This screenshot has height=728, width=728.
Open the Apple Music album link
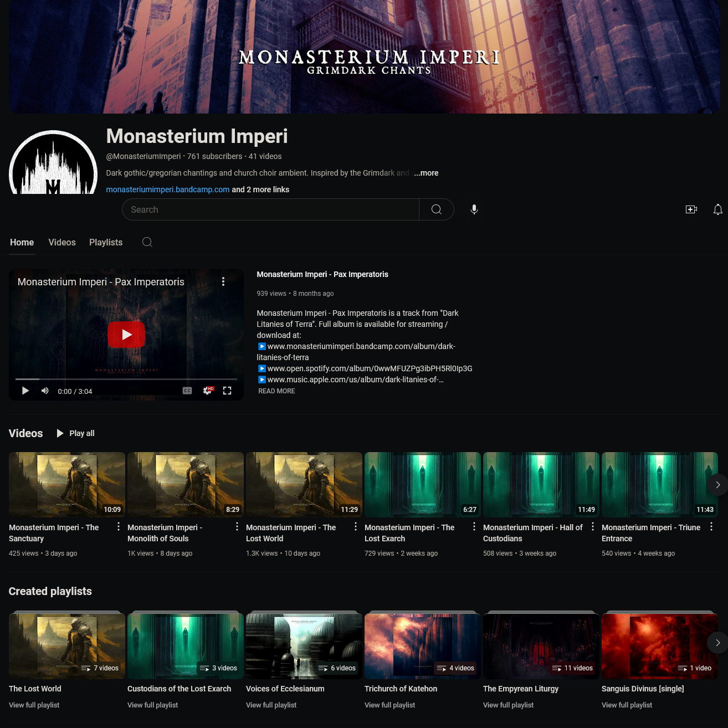[x=355, y=380]
